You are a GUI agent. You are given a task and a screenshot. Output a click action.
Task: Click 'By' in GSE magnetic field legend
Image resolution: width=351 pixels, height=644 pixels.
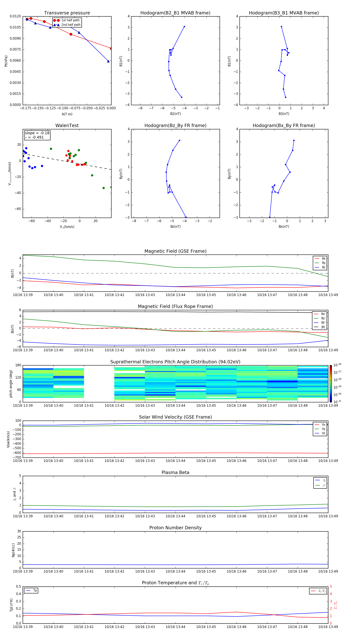point(320,263)
